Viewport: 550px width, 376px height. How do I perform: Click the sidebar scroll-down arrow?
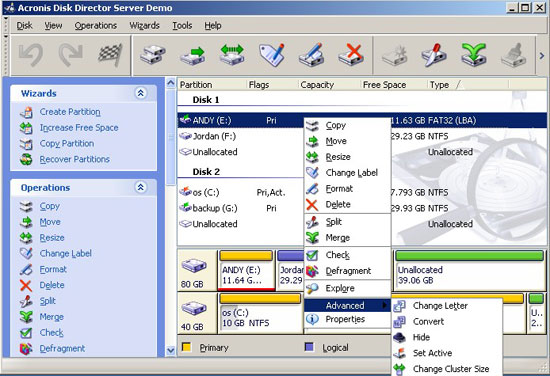click(170, 350)
